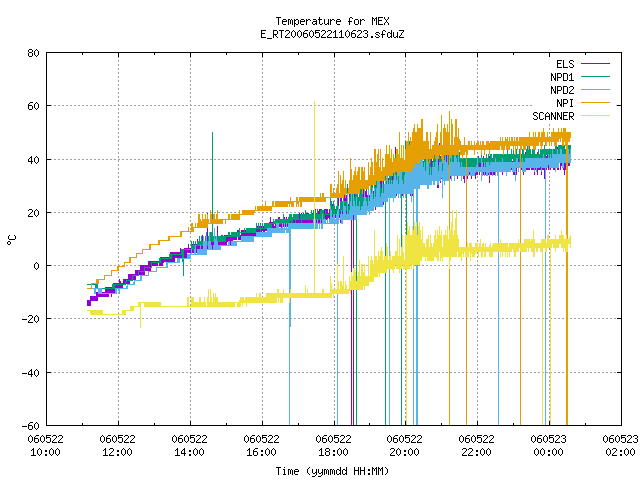The image size is (640, 480).
Task: Click the x-axis tick '060522 14:00'
Action: pos(189,446)
